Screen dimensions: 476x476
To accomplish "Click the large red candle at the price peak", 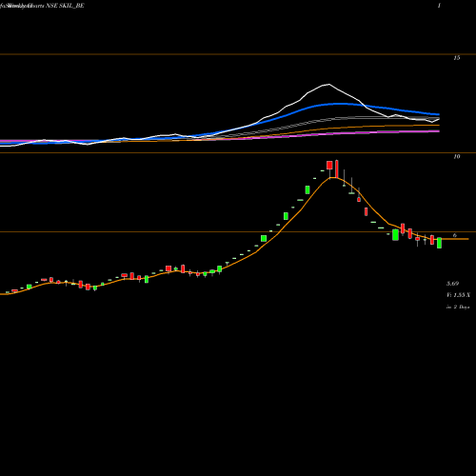I will (329, 166).
